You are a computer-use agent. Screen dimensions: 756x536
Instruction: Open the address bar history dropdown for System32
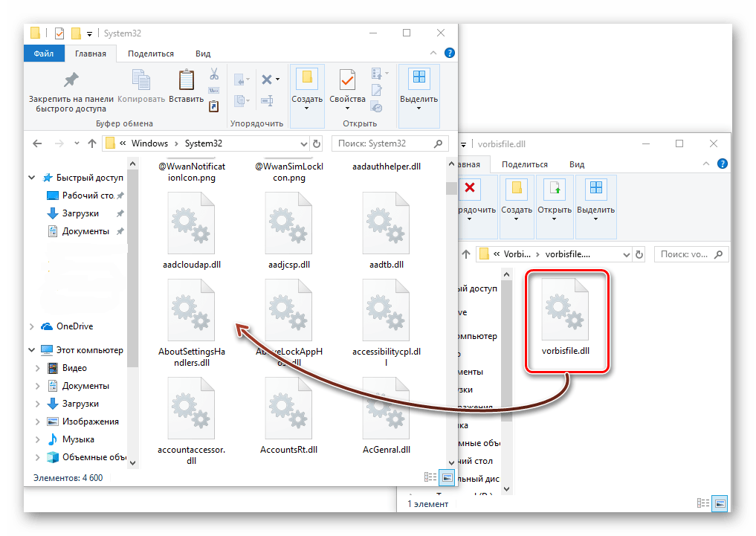coord(304,143)
